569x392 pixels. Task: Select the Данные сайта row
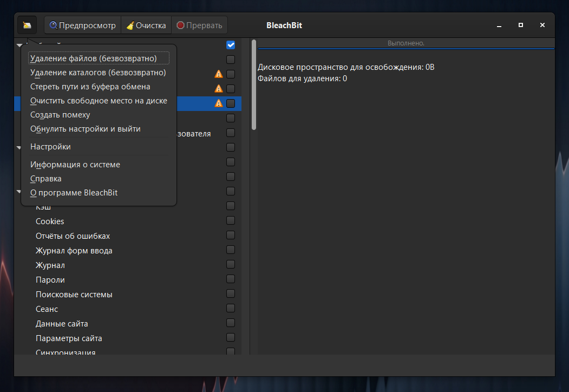tap(128, 324)
